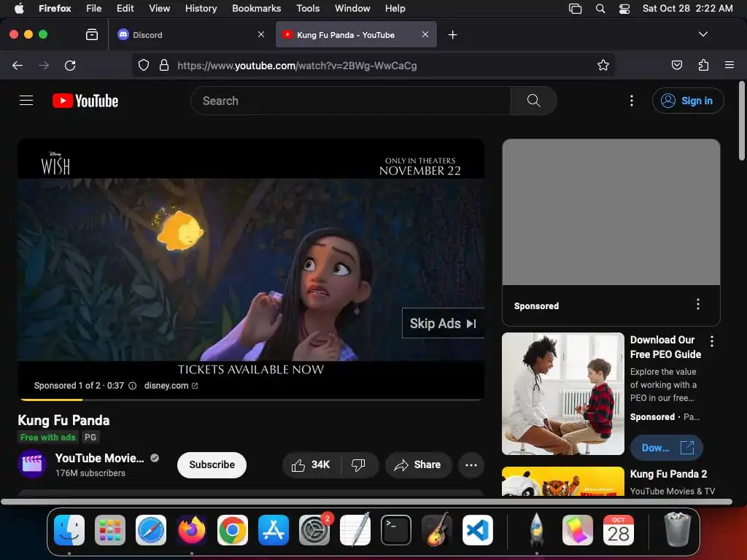Click the Firefox URL address bar

point(373,65)
